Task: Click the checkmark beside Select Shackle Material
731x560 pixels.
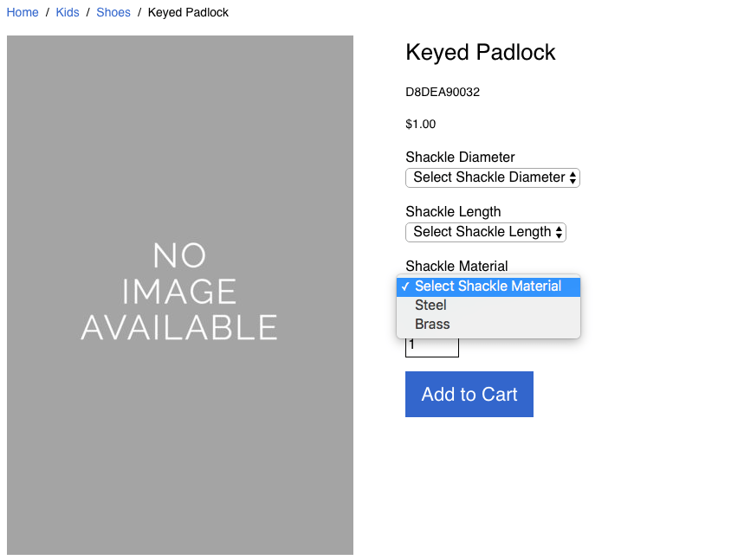Action: (x=405, y=286)
